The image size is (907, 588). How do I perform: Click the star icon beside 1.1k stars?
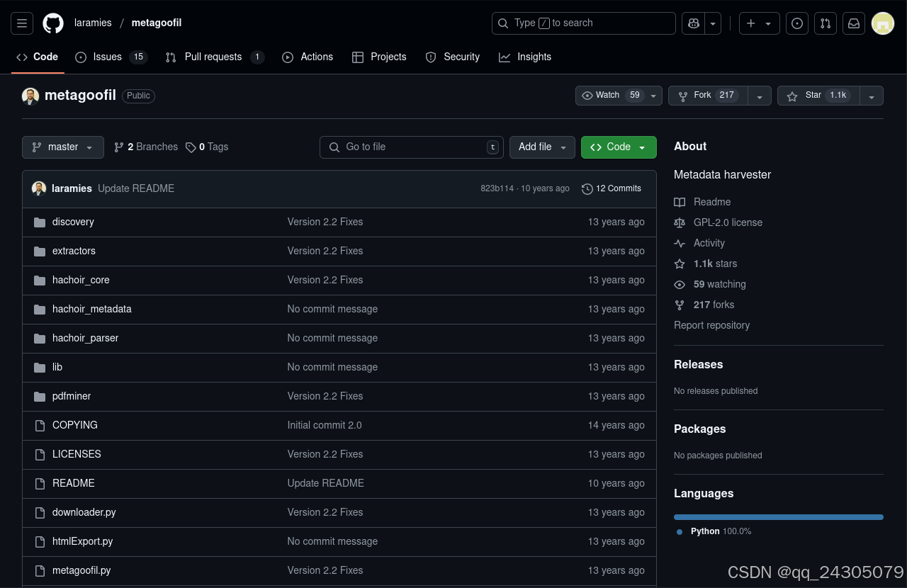click(680, 264)
